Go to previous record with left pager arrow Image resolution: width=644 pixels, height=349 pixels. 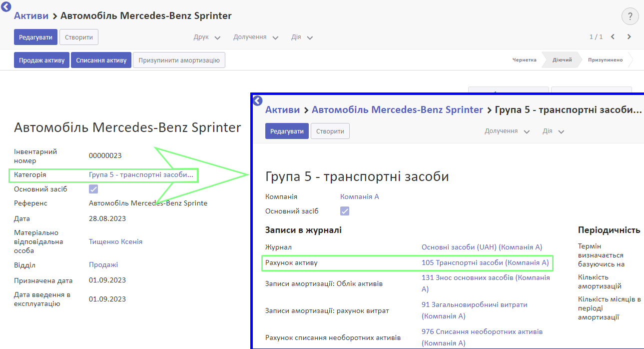point(613,37)
